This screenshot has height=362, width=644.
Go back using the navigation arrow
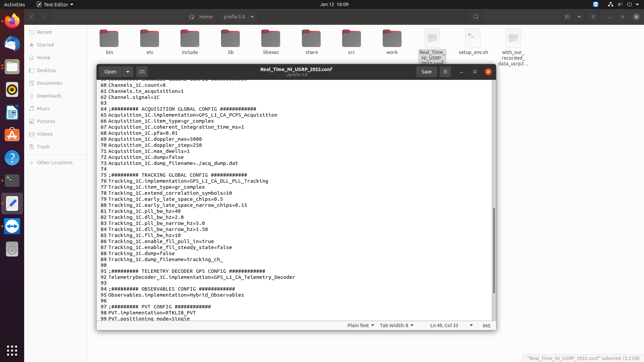click(32, 16)
